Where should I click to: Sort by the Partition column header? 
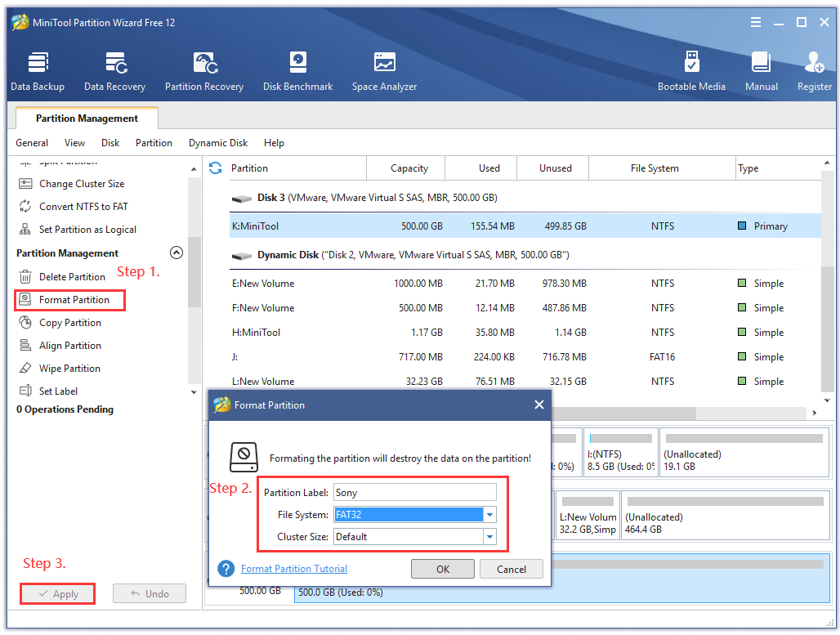tap(297, 168)
